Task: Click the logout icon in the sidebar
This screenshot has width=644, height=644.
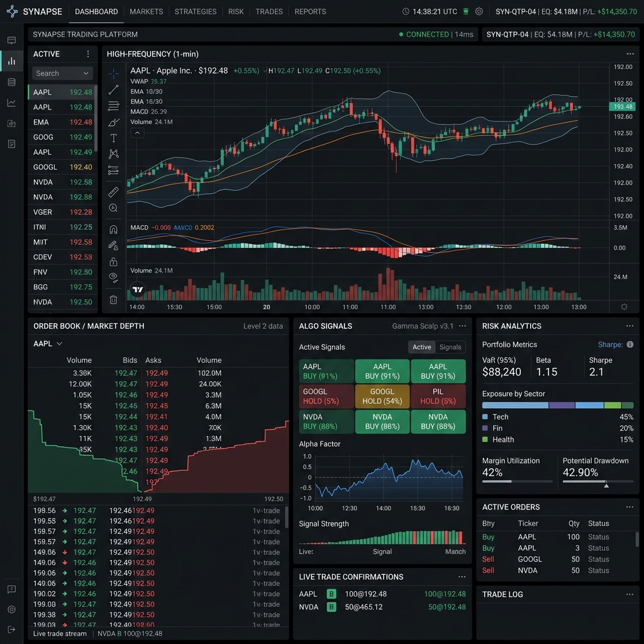Action: coord(11,630)
